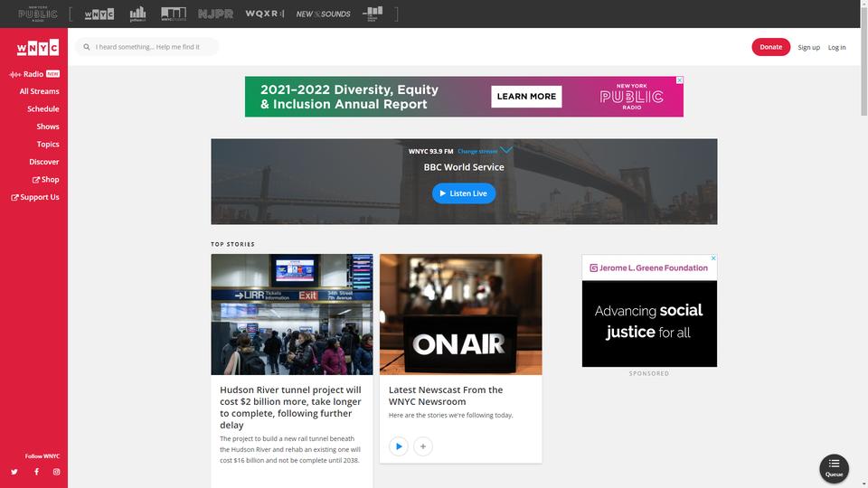Image resolution: width=868 pixels, height=488 pixels.
Task: Add the newscast to the queue
Action: (423, 446)
